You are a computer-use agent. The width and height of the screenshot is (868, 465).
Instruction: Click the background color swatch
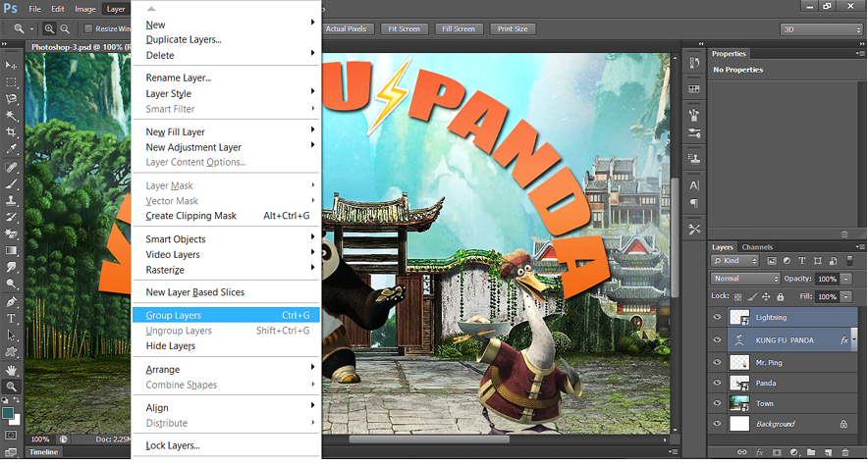[x=16, y=421]
